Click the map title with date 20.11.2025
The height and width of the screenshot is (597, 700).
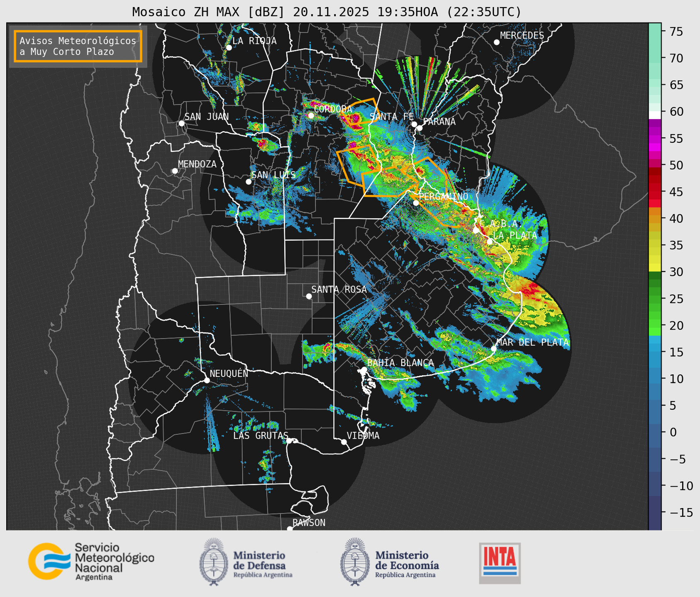click(x=326, y=12)
